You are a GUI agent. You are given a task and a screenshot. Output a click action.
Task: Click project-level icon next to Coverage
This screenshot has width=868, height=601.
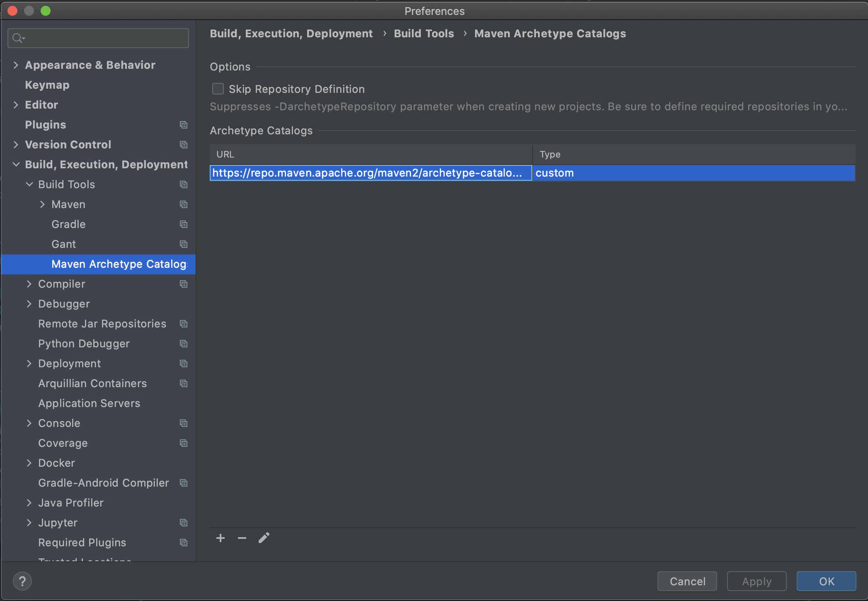click(x=184, y=443)
